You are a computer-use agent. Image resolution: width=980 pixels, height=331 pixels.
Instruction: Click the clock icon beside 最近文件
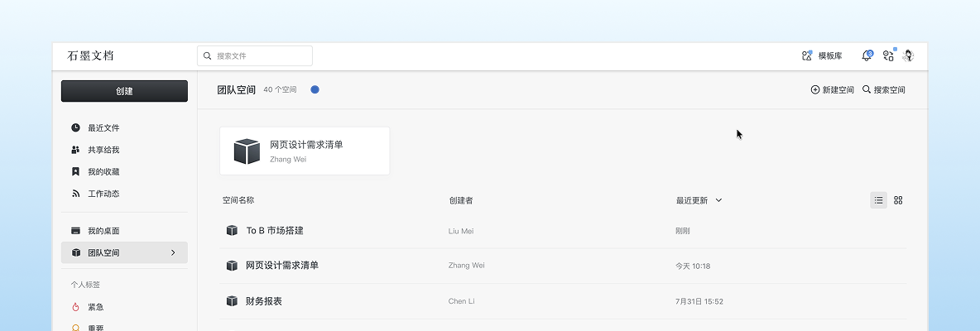pyautogui.click(x=75, y=128)
